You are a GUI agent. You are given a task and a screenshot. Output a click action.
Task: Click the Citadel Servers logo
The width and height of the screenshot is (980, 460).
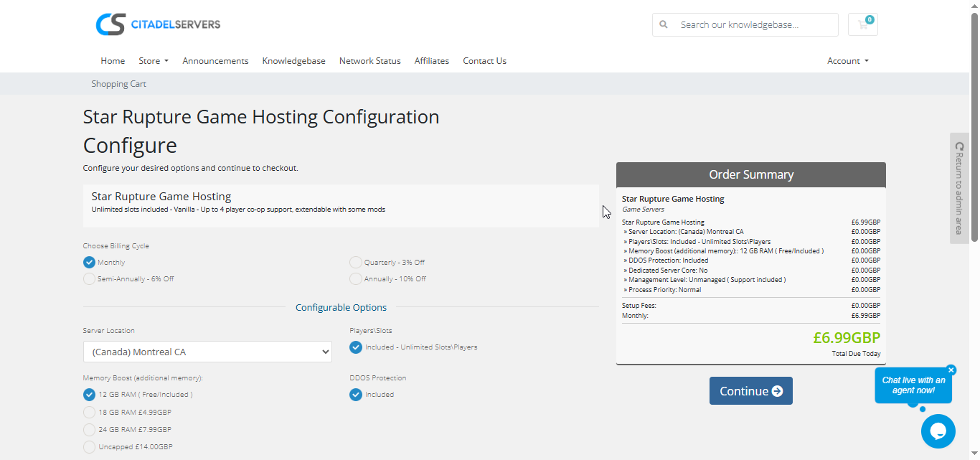pyautogui.click(x=158, y=24)
